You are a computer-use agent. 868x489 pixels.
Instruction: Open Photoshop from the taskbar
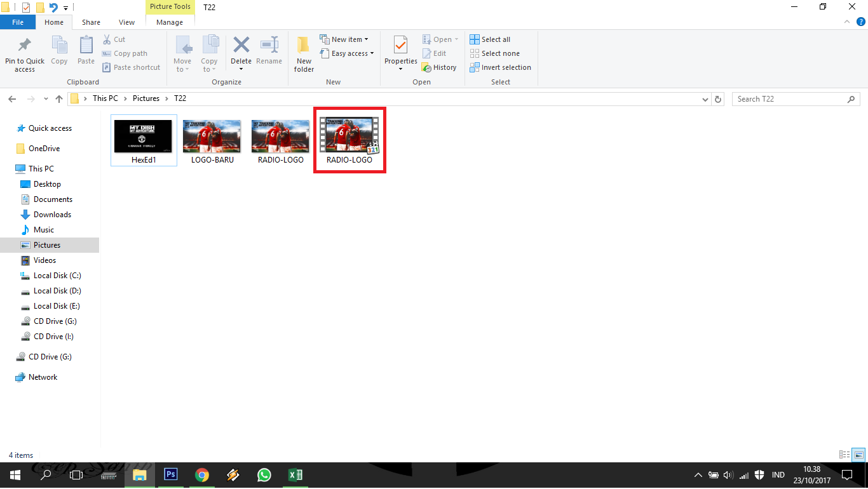171,474
